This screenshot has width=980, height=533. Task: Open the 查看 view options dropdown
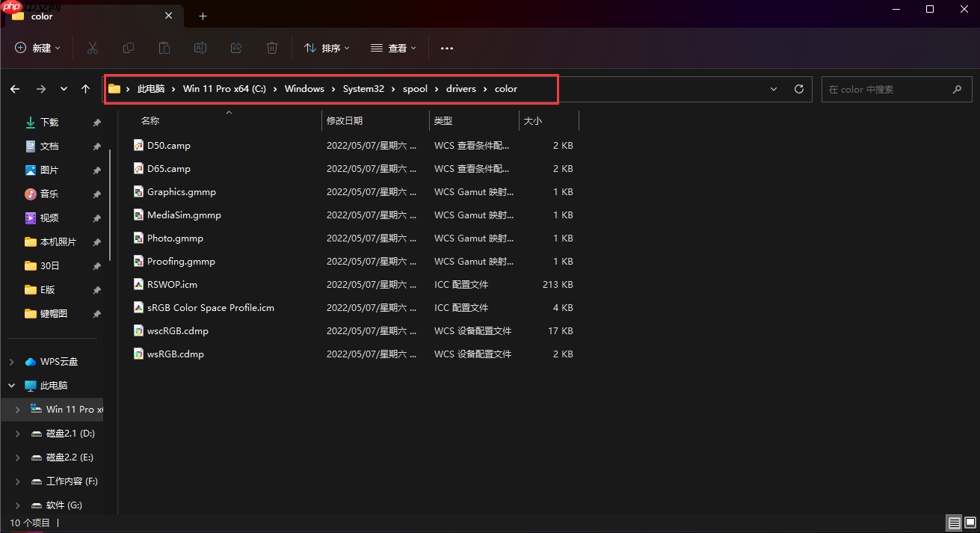(393, 48)
